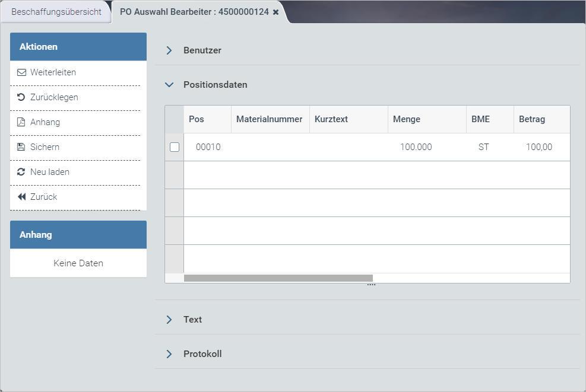Click the PDF file icon for Anhang
Screen dimensions: 586x392
point(22,122)
